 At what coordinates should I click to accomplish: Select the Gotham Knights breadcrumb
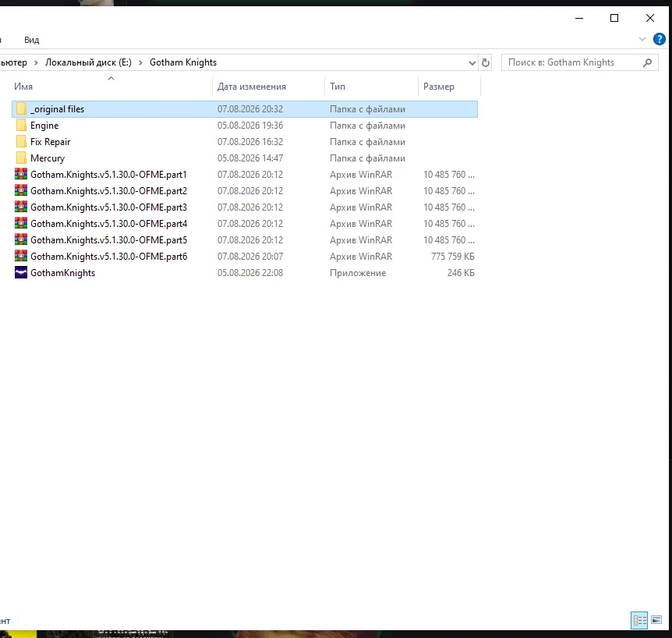coord(183,62)
